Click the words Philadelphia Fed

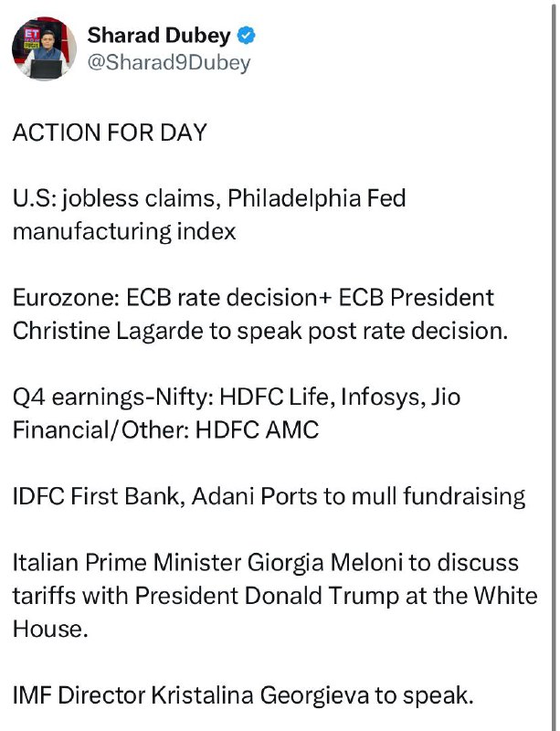click(317, 198)
